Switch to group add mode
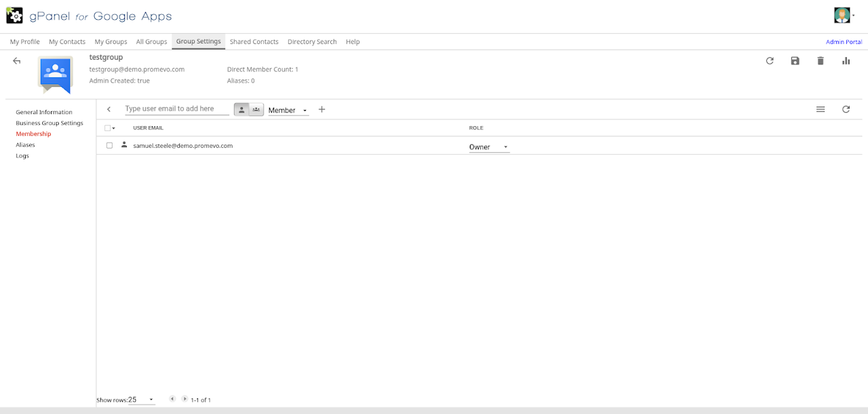Screen dimensions: 868x414 [256, 109]
